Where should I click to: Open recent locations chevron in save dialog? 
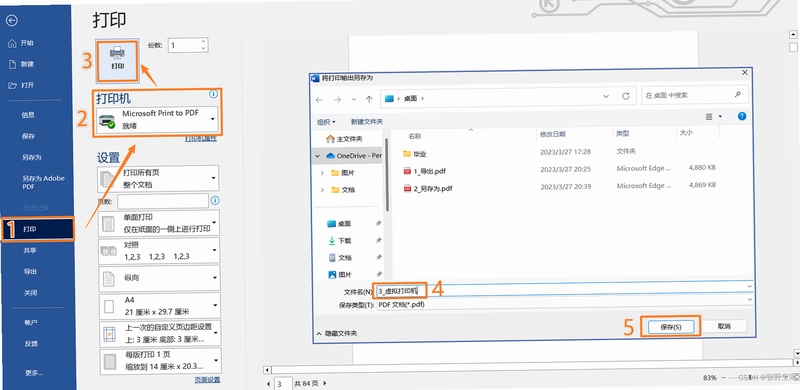coord(354,100)
